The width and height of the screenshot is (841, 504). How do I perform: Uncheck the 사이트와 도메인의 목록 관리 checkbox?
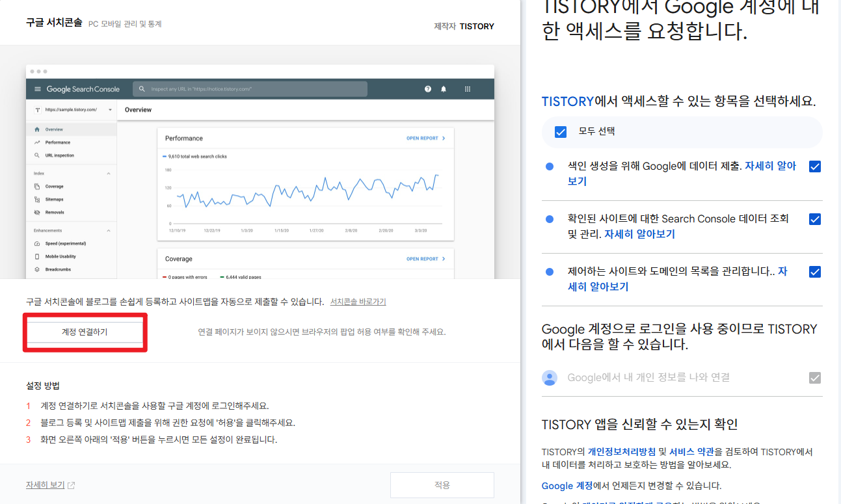tap(815, 272)
